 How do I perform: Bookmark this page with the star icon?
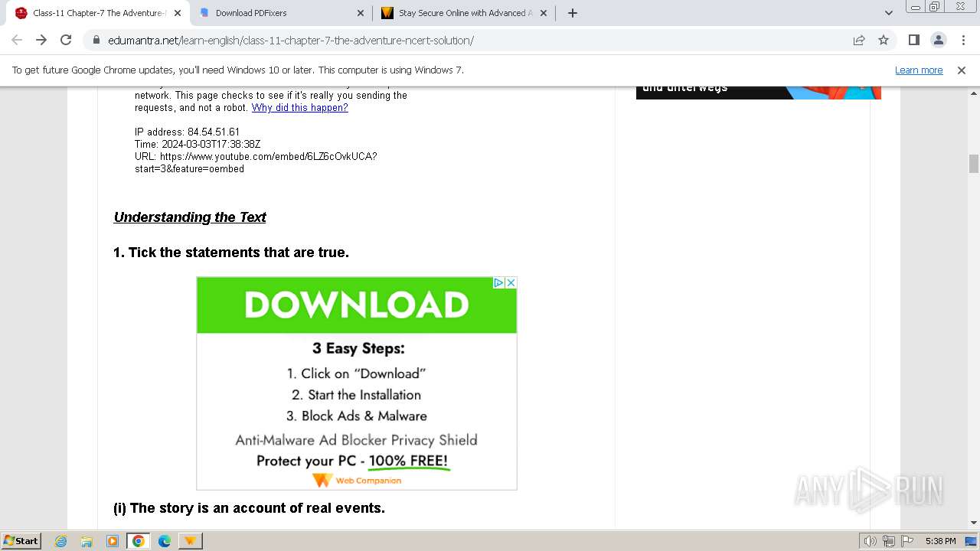tap(884, 40)
